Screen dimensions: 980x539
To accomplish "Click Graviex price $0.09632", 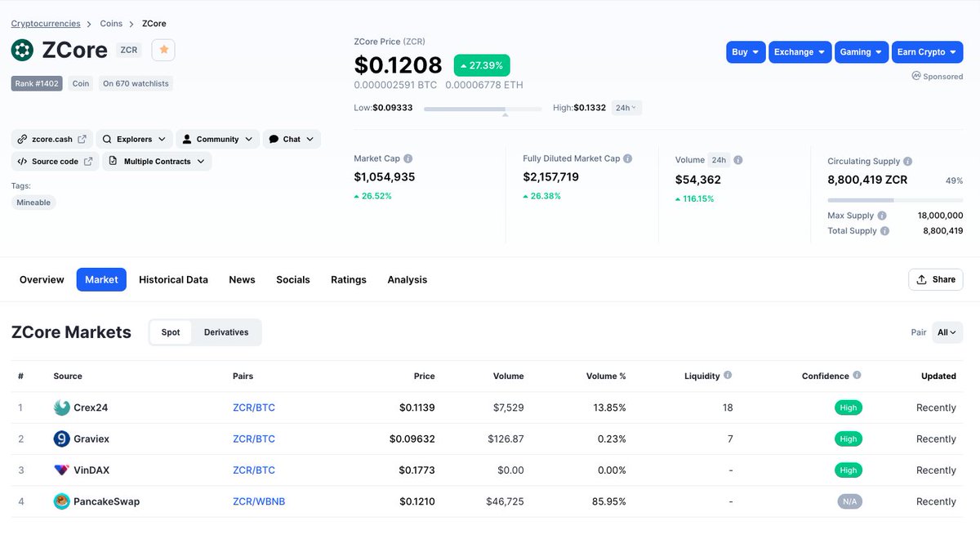I will point(412,439).
